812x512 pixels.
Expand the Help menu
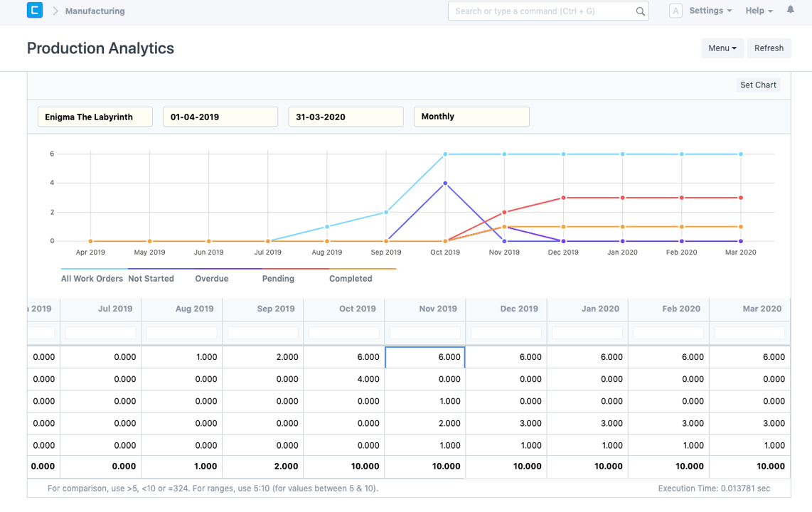pyautogui.click(x=759, y=11)
